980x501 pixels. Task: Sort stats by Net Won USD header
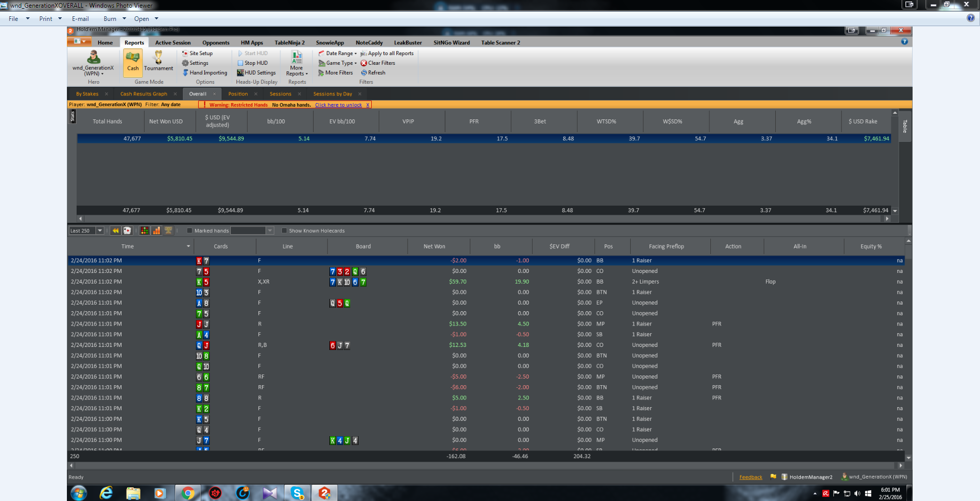pos(165,121)
